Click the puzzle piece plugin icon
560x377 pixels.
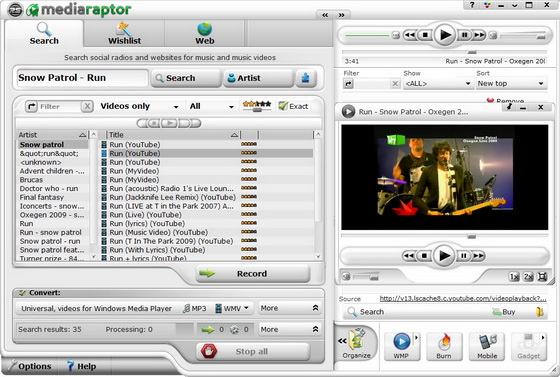tap(306, 78)
